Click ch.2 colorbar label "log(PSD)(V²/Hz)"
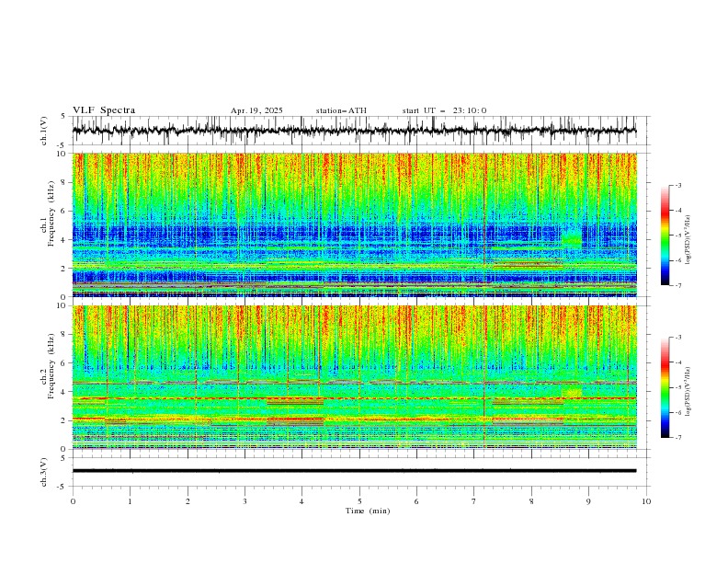This screenshot has width=728, height=563. (688, 391)
